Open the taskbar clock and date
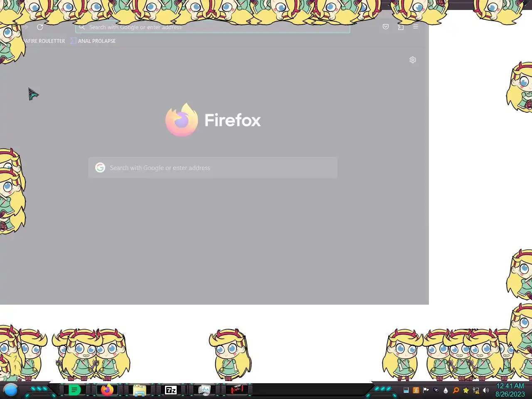The width and height of the screenshot is (532, 399). coord(510,390)
